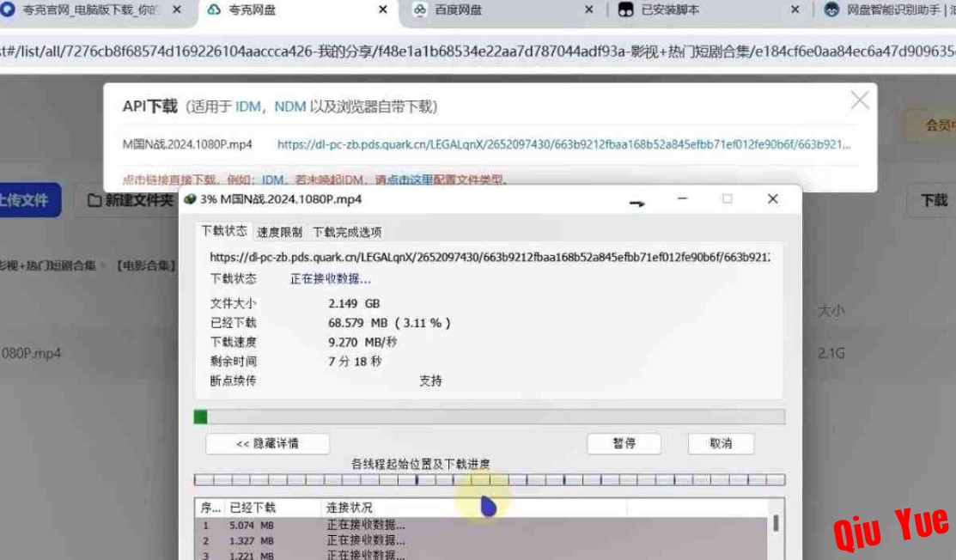Close the 已安装脚本 browser tab
The image size is (956, 560).
pyautogui.click(x=795, y=9)
